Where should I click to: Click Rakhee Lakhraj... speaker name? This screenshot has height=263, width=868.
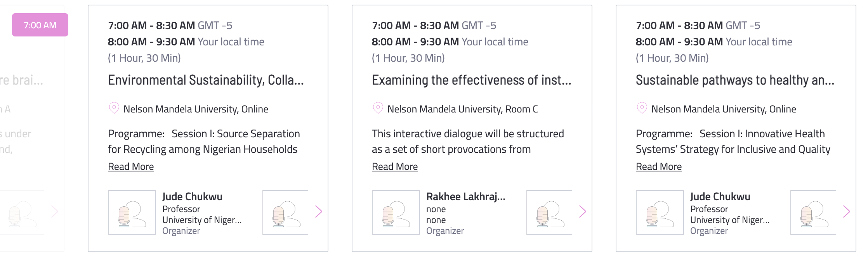tap(466, 197)
